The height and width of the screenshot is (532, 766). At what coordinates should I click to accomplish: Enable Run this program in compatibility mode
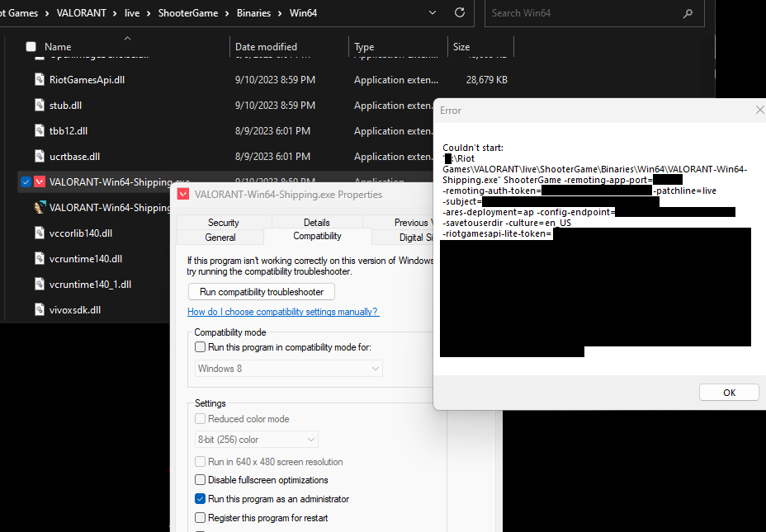(x=200, y=347)
